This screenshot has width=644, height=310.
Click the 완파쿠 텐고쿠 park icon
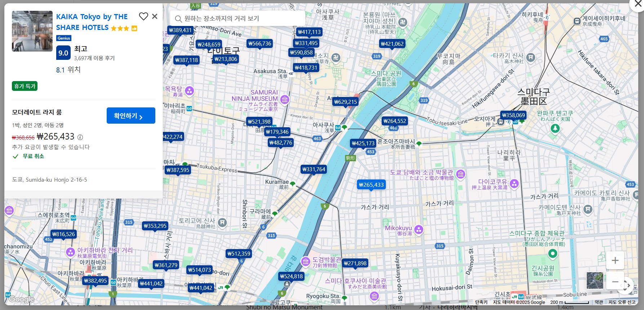[x=555, y=128]
